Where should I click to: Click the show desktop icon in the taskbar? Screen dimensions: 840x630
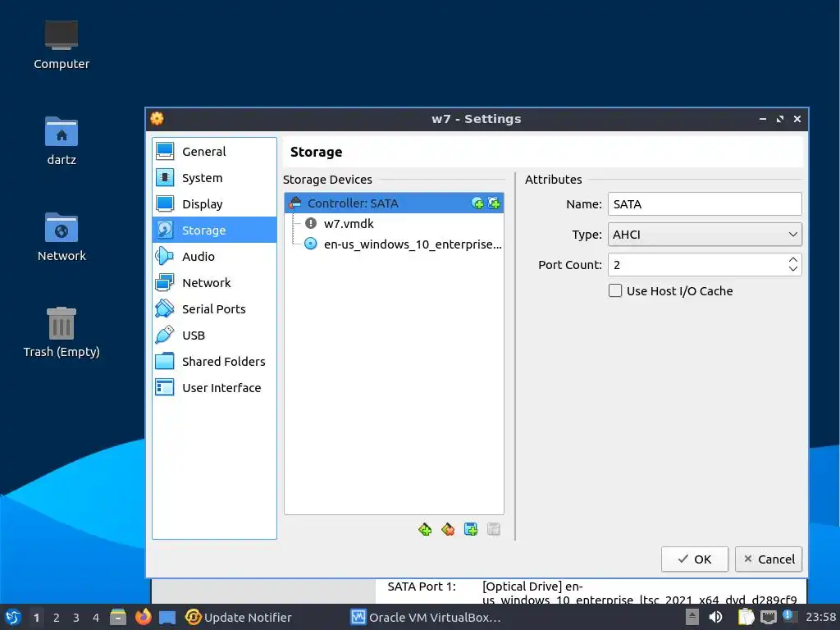(x=167, y=618)
